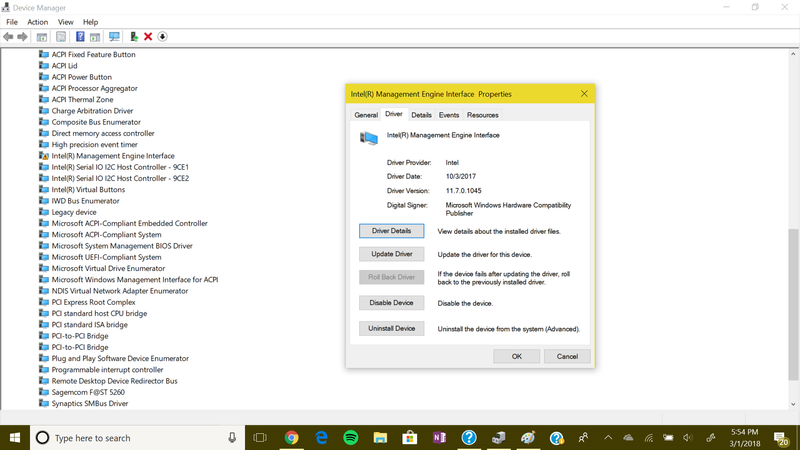Switch to the Details tab
Screen dimensions: 800x450
[x=421, y=115]
